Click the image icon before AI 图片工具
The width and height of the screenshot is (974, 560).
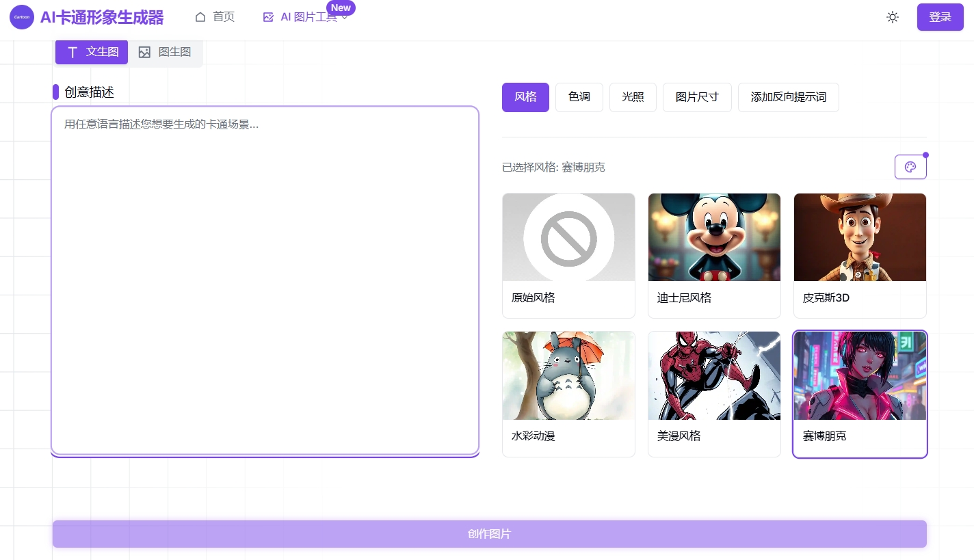coord(268,17)
